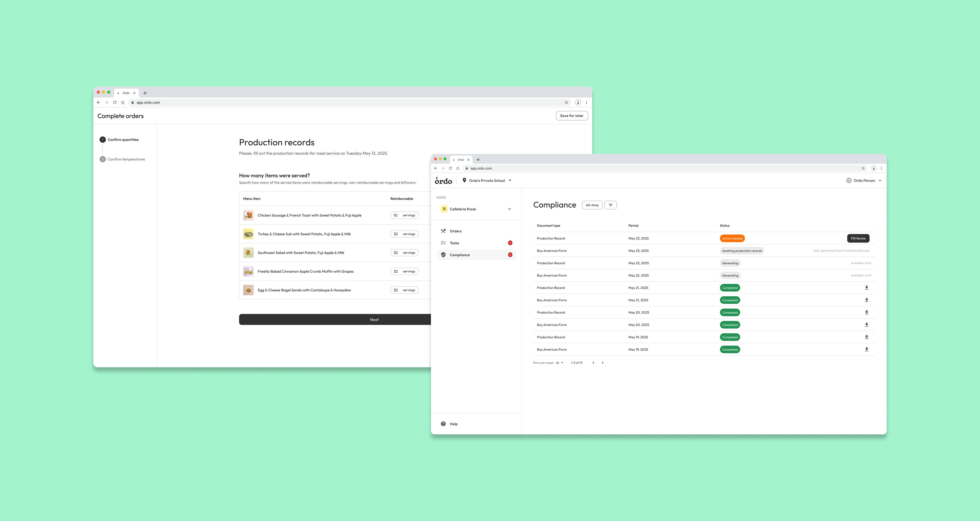This screenshot has height=521, width=980.
Task: Open the Ordo's Private School location dropdown
Action: 487,181
